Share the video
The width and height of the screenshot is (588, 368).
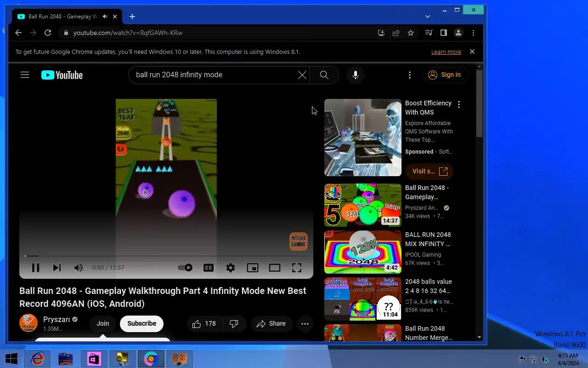coord(271,324)
